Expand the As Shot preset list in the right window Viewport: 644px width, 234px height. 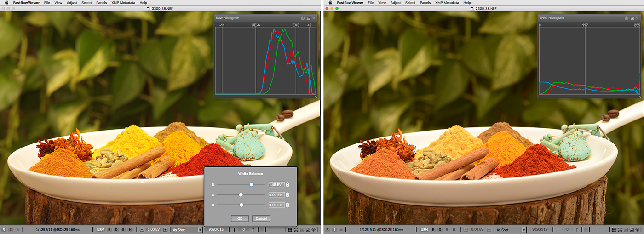coord(524,229)
